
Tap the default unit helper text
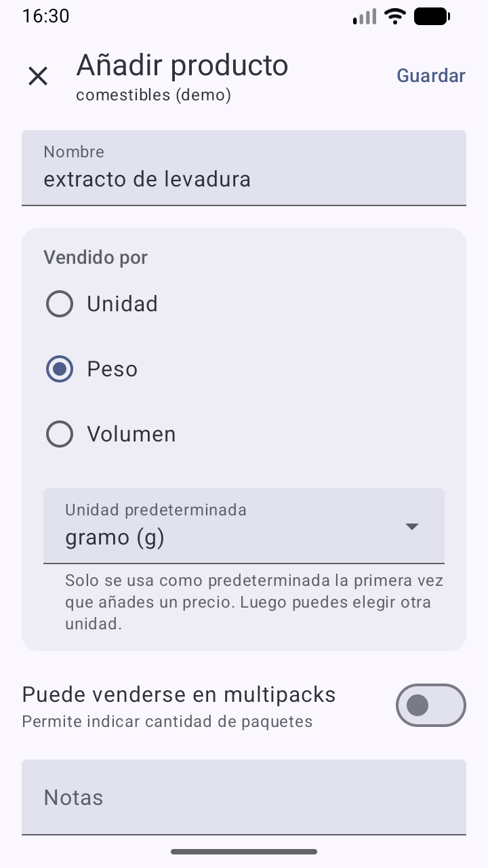tap(253, 602)
